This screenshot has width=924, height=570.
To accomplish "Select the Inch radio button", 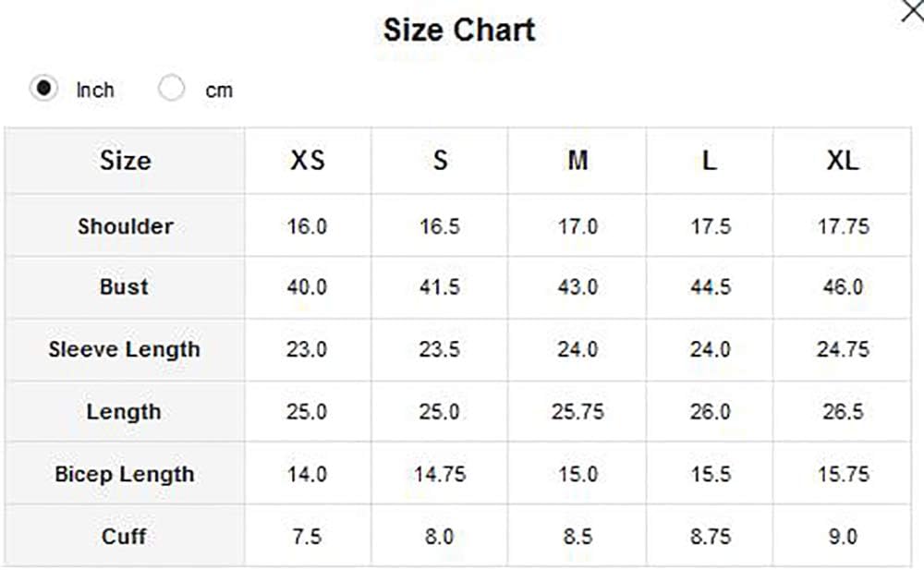I will 43,89.
